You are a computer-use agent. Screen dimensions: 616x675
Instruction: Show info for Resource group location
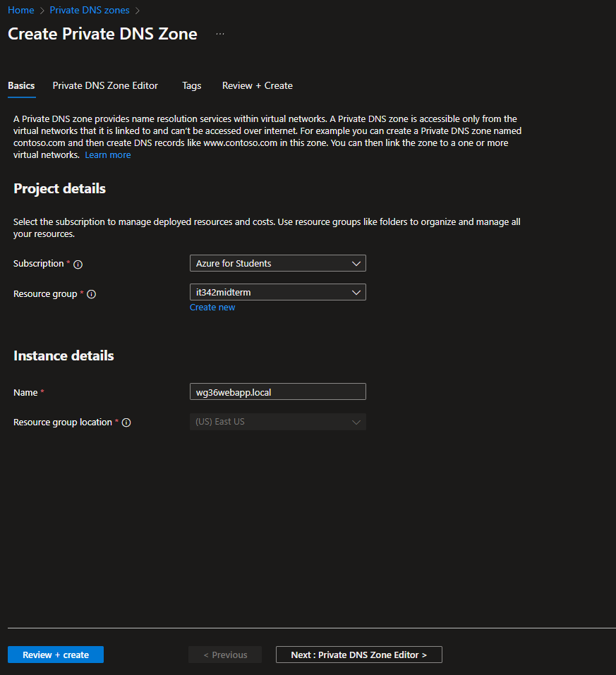(126, 422)
